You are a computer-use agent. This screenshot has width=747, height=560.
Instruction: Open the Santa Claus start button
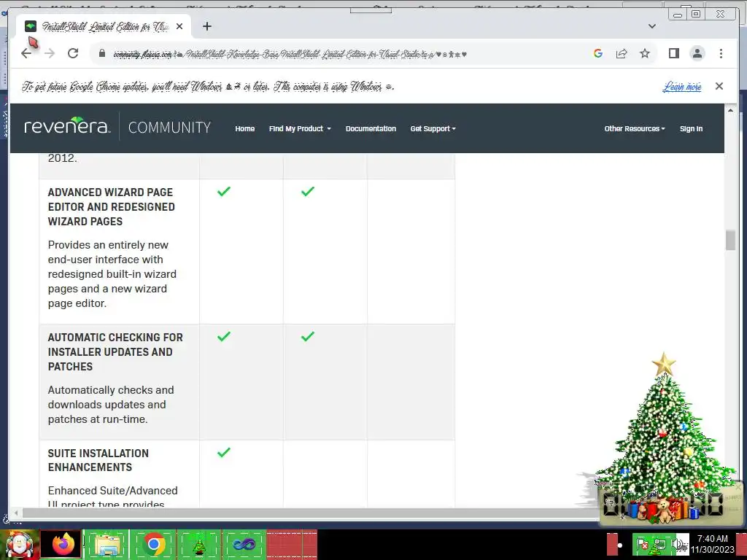point(20,544)
